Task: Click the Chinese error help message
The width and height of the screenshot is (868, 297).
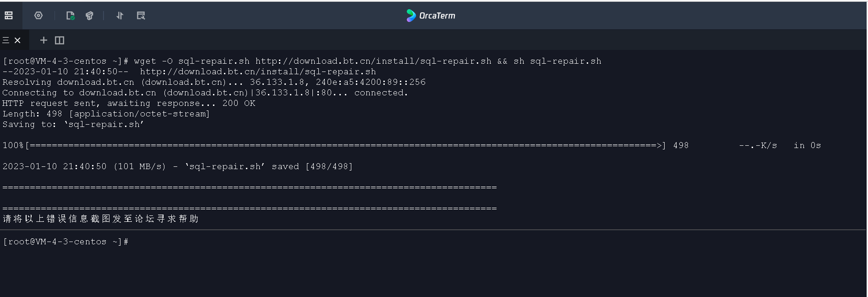Action: [101, 219]
